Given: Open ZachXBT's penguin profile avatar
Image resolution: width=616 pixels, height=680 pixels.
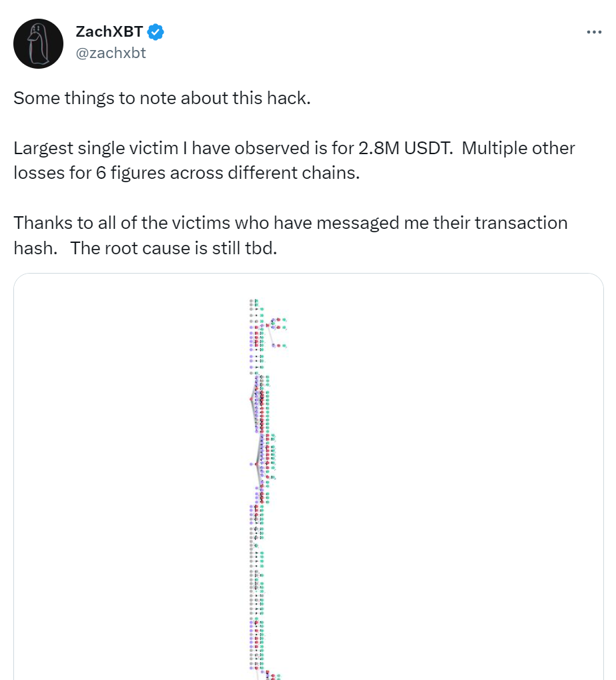Looking at the screenshot, I should click(x=38, y=43).
